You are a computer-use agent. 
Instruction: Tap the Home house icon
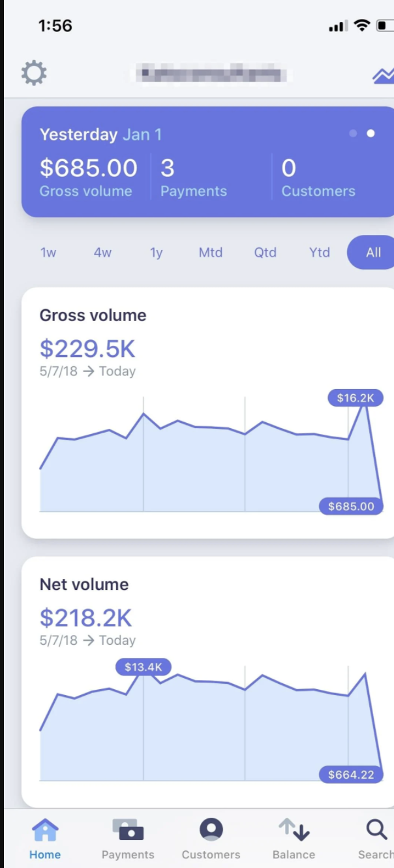click(45, 831)
